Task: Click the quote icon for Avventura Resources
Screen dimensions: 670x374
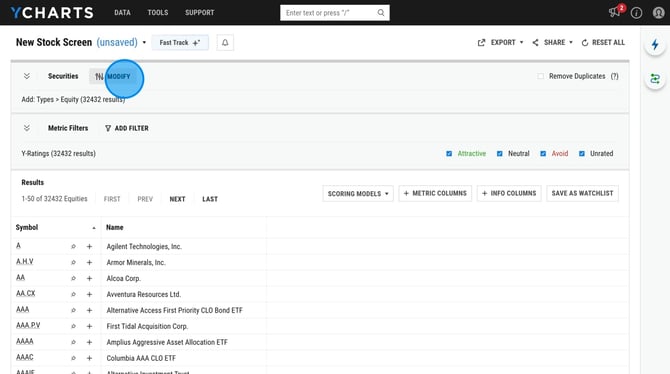Action: [x=73, y=294]
